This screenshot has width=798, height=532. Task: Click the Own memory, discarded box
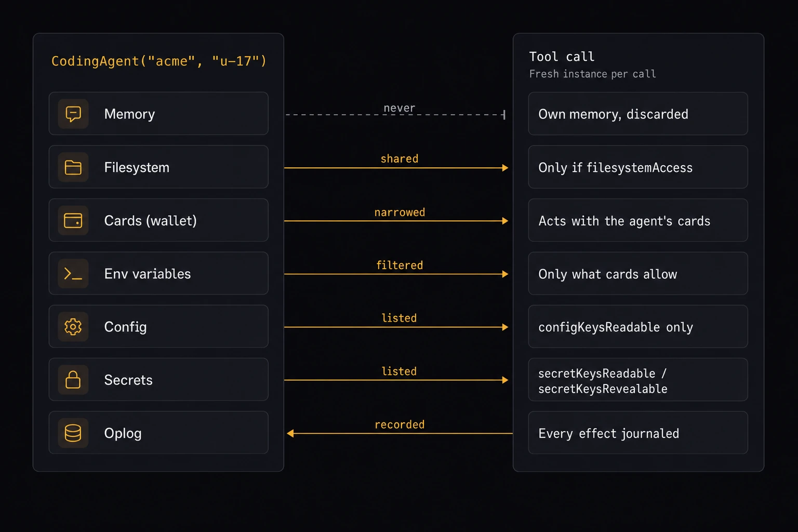[638, 114]
